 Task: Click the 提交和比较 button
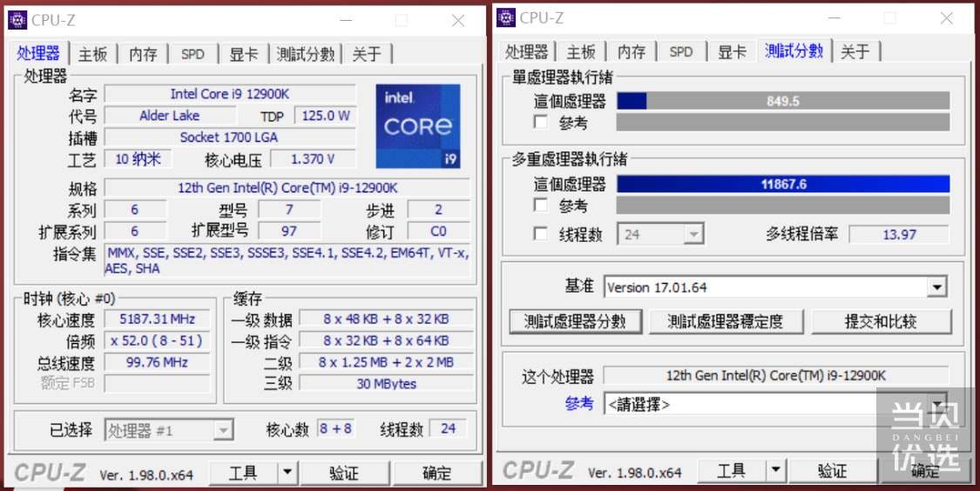(881, 322)
